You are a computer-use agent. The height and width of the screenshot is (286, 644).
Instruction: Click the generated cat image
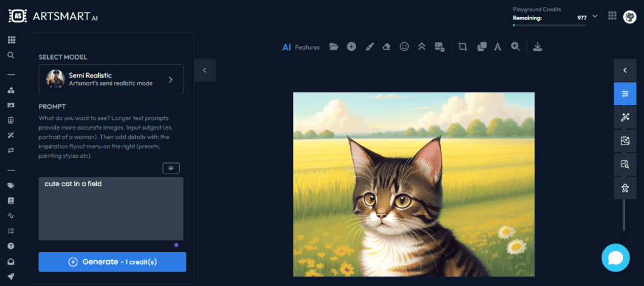pyautogui.click(x=414, y=184)
